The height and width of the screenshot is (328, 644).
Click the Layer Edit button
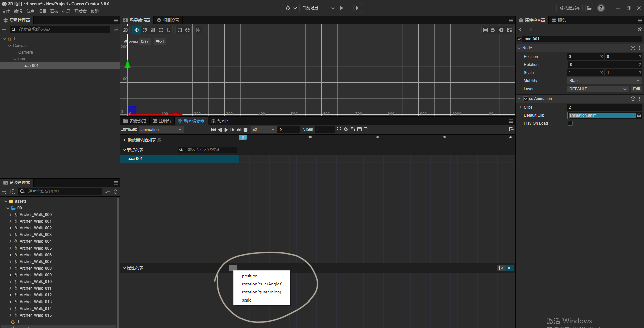tap(636, 89)
